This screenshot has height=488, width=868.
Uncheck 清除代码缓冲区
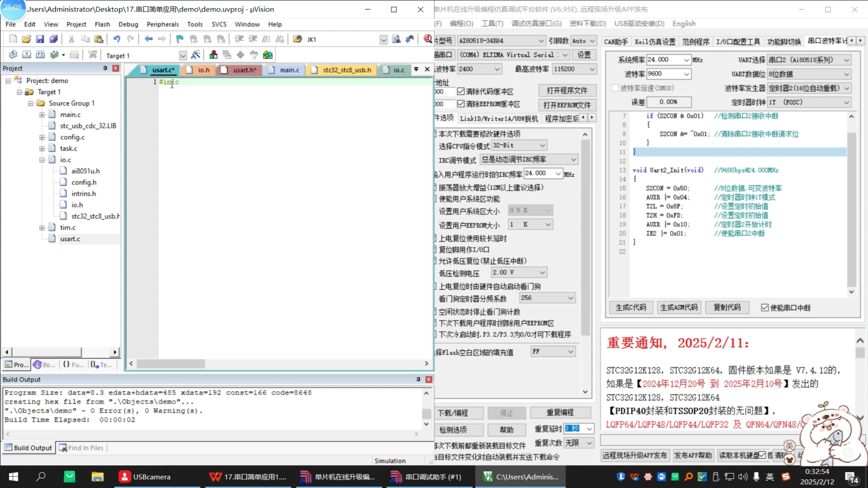461,91
